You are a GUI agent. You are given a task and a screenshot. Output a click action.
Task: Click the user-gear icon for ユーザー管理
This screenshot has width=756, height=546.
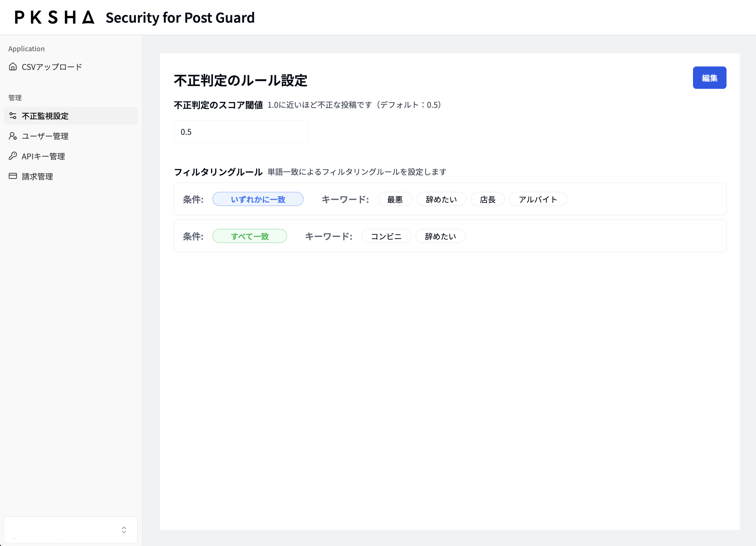click(13, 136)
